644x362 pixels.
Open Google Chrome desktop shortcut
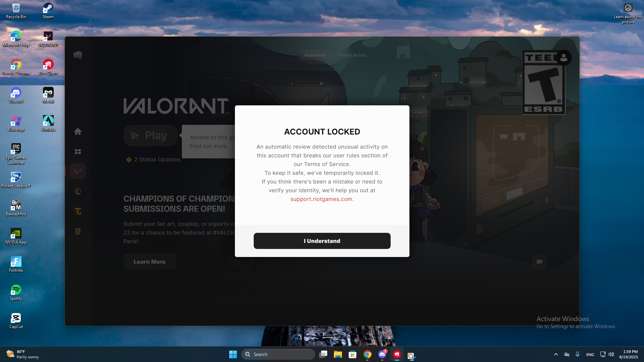coord(16,67)
